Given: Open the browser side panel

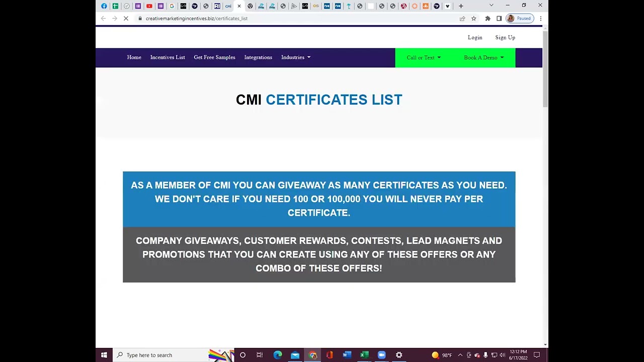Looking at the screenshot, I should point(499,19).
